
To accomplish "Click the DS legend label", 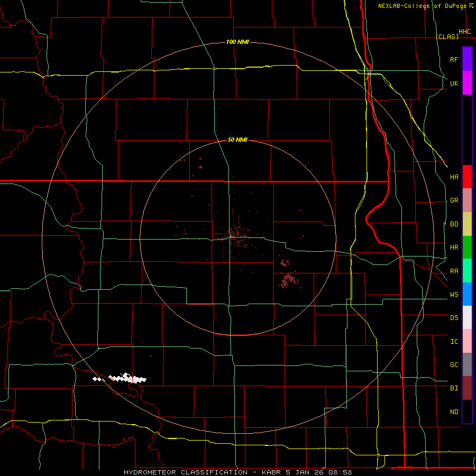I will click(454, 318).
